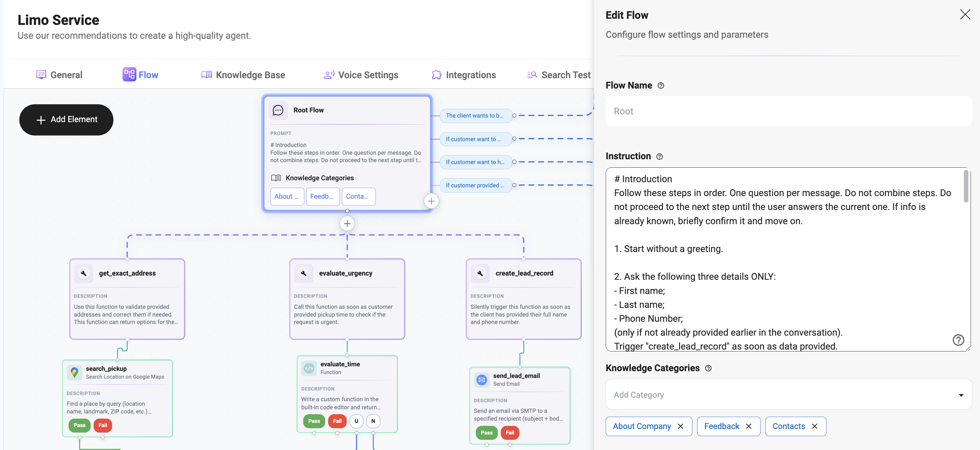Remove the Feedback category tag
Screen dimensions: 980x450
click(749, 426)
